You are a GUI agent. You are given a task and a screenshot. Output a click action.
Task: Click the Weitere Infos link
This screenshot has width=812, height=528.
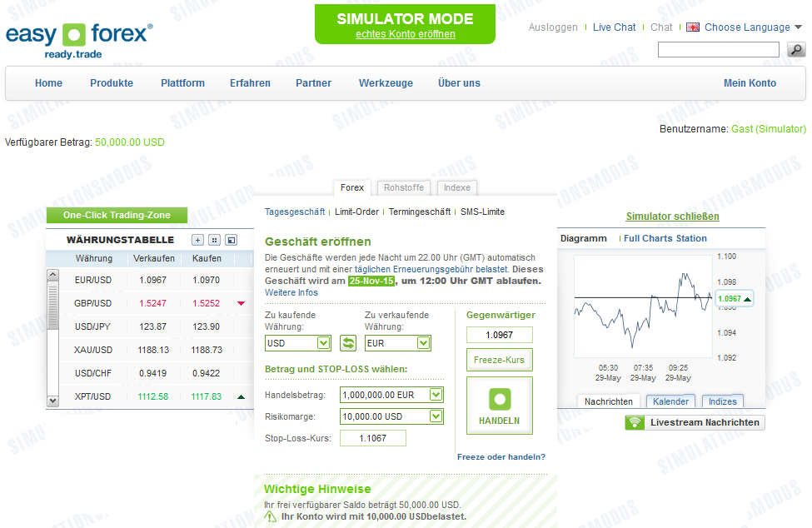pyautogui.click(x=291, y=292)
